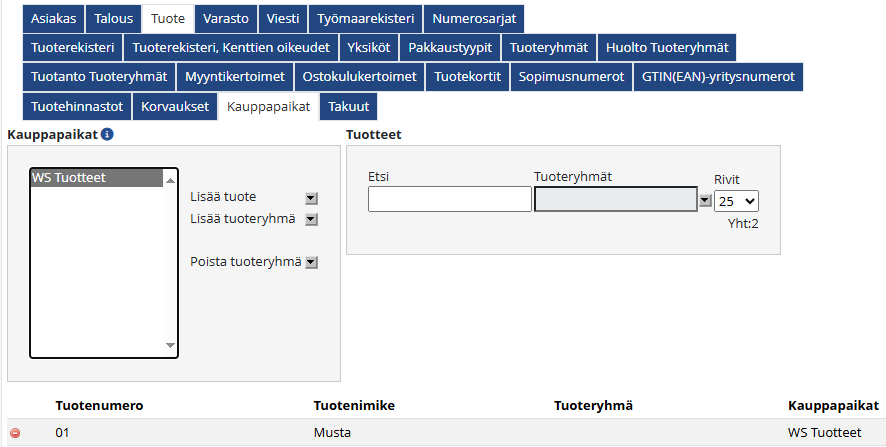Image resolution: width=886 pixels, height=447 pixels.
Task: Sort by the Tuotenumero column header
Action: 99,405
